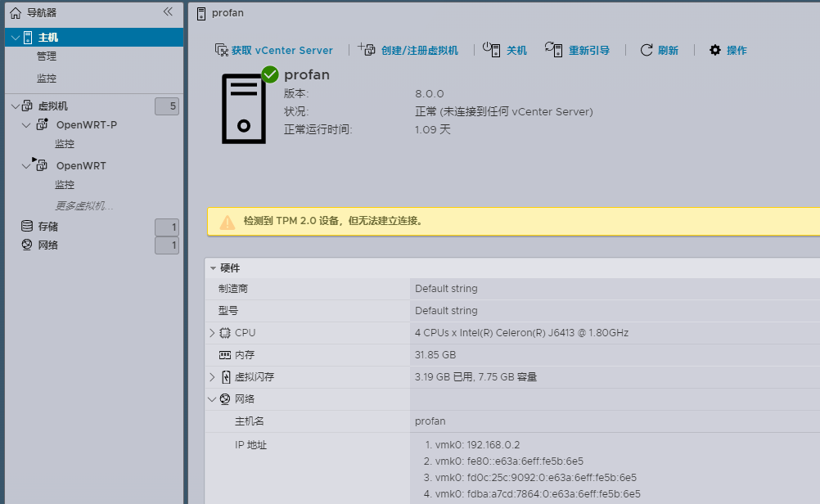Click the refresh circular arrow icon

[x=647, y=50]
